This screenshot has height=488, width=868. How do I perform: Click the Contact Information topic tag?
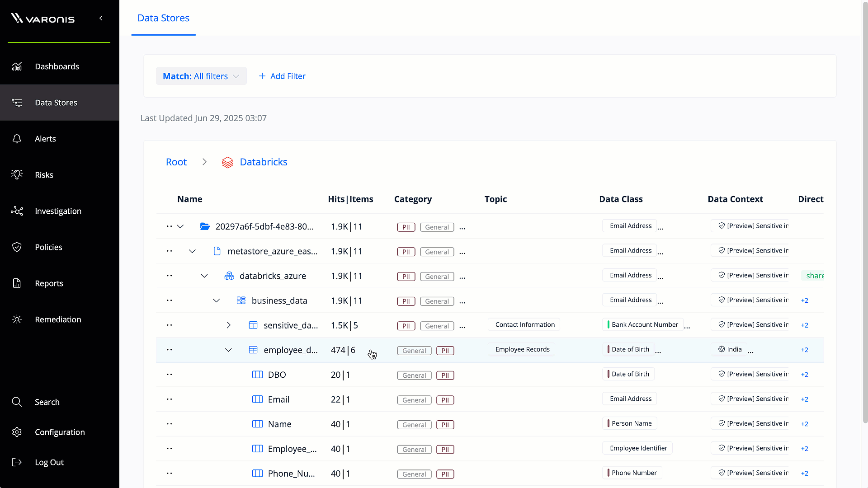[524, 324]
